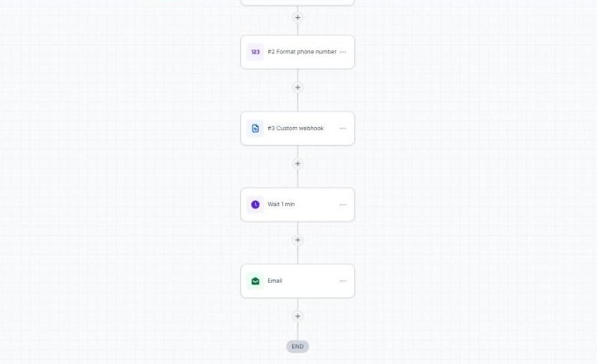Open options menu for Wait 1 min
This screenshot has height=364, width=597.
343,204
